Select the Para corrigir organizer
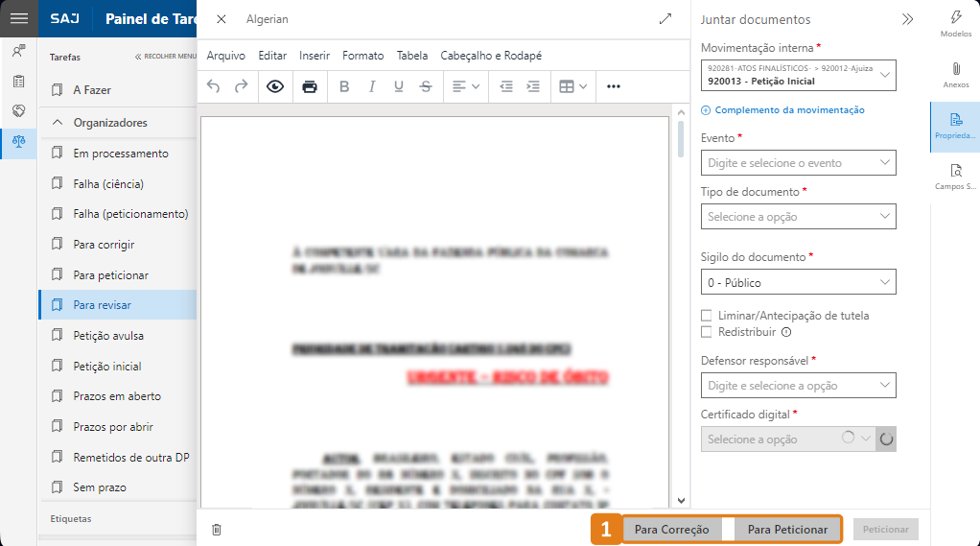 (x=118, y=245)
